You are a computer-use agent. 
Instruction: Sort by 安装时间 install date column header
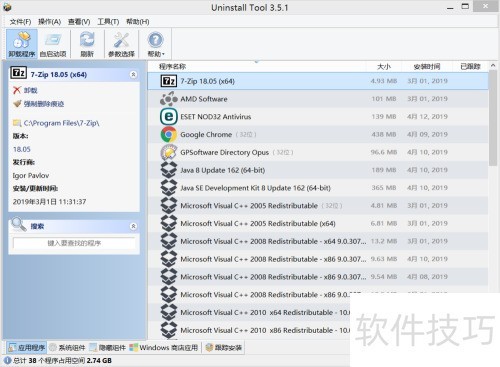427,66
